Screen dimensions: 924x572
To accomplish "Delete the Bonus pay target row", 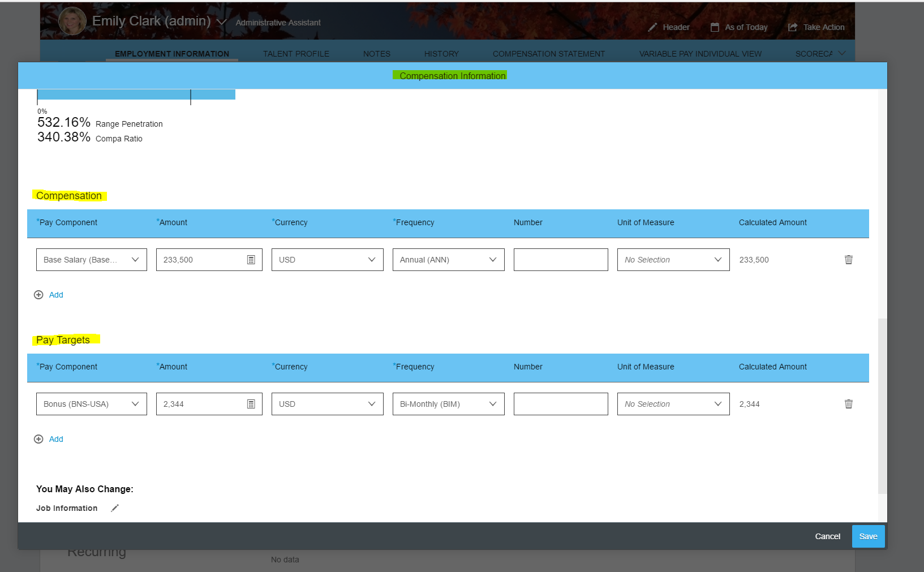I will tap(848, 404).
